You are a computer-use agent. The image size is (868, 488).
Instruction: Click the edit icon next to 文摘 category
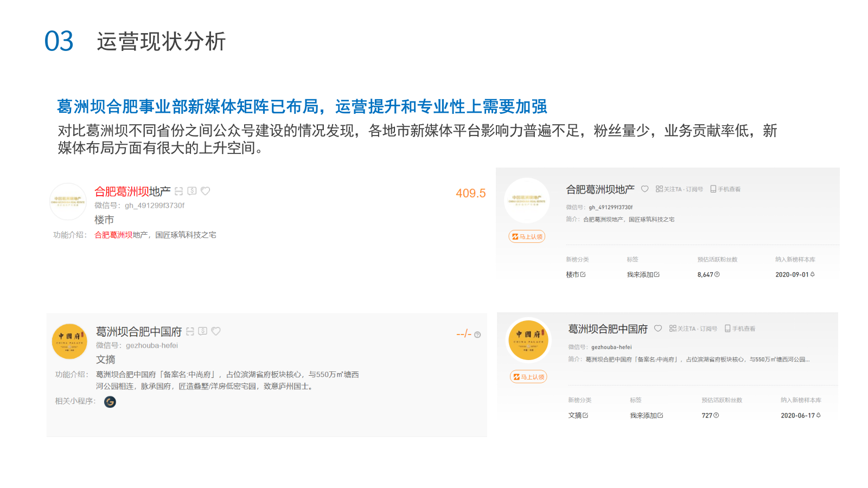(x=585, y=415)
